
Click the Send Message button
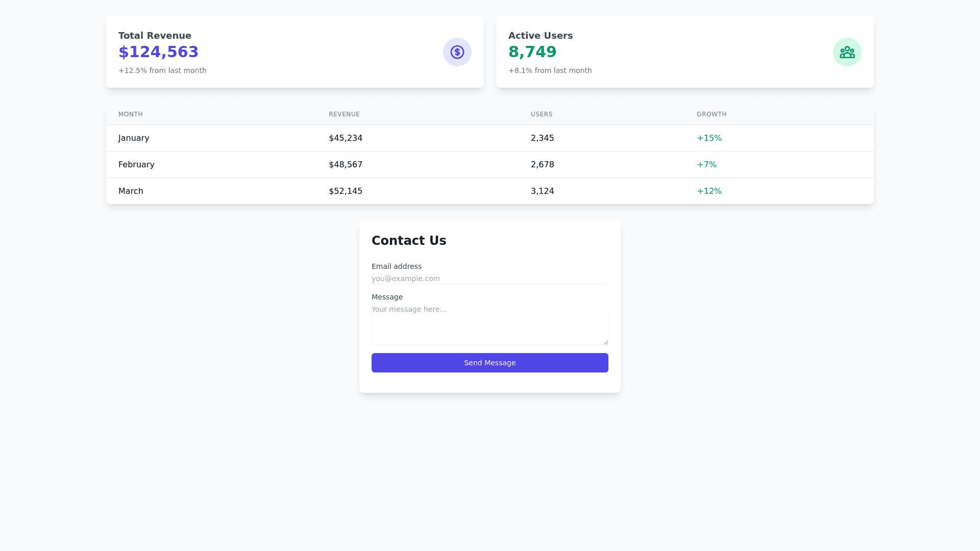tap(489, 363)
